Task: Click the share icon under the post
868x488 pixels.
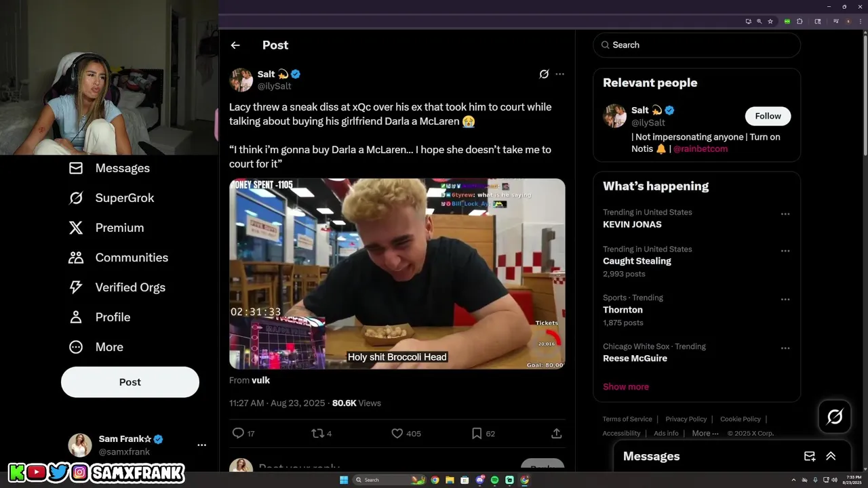Action: tap(556, 433)
